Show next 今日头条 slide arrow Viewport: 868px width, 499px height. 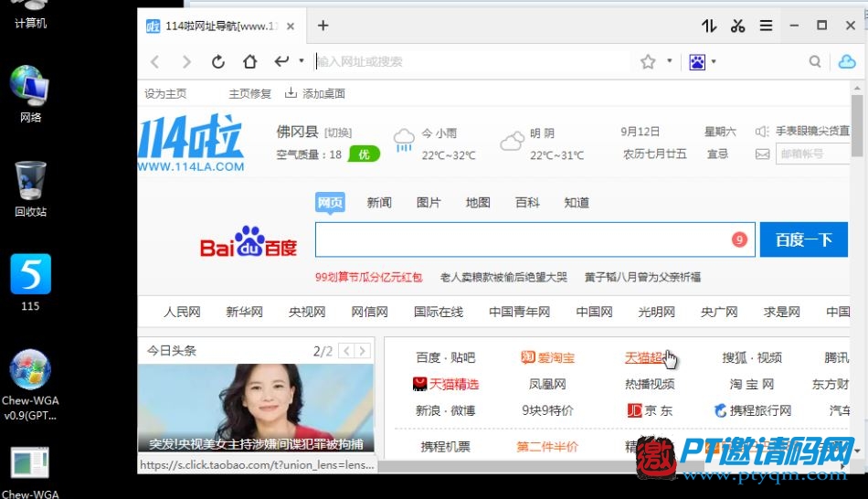click(x=362, y=351)
